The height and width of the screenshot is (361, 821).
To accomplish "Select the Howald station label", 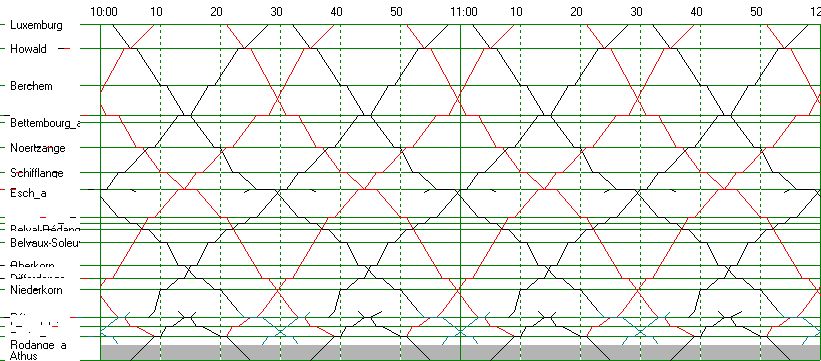I will point(28,49).
